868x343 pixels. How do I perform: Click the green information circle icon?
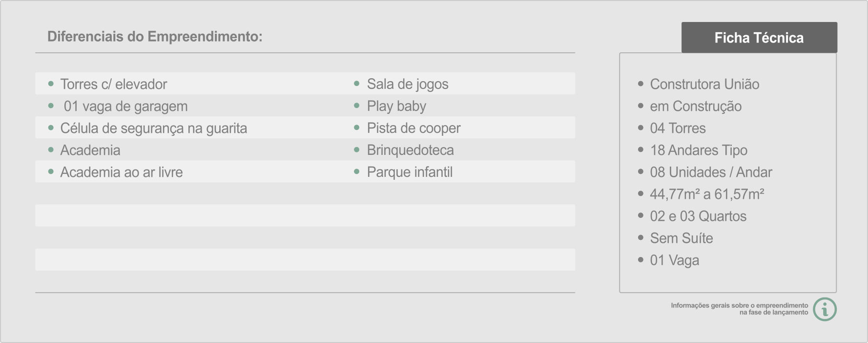click(x=825, y=309)
